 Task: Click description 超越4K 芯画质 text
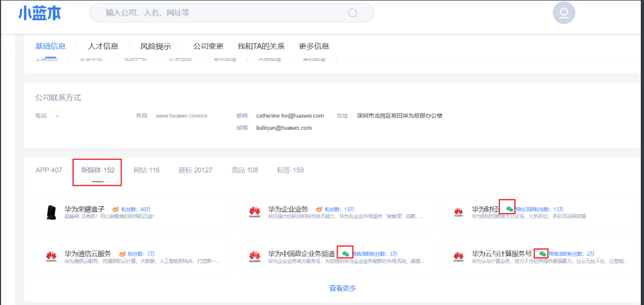(x=109, y=216)
